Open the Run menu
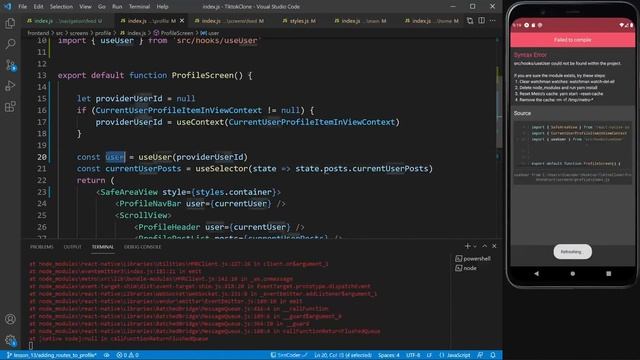This screenshot has height=360, width=640. coord(117,7)
